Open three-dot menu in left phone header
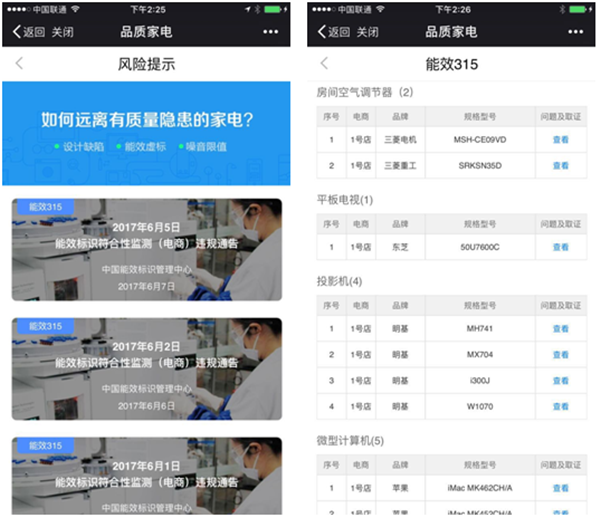 (x=271, y=32)
